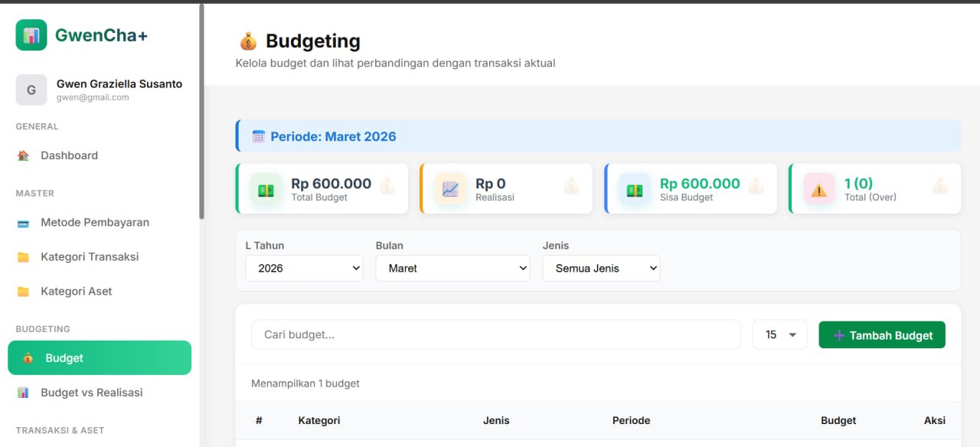Open the 15 rows per page selector
This screenshot has height=447, width=980.
pyautogui.click(x=779, y=334)
